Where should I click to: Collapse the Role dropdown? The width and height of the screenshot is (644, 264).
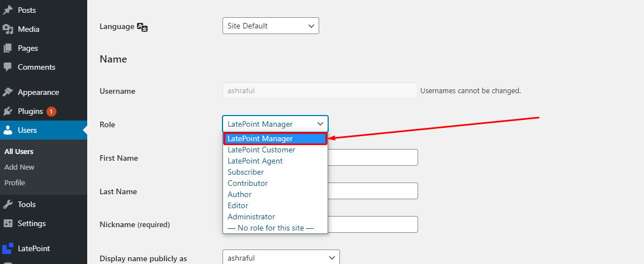tap(275, 124)
